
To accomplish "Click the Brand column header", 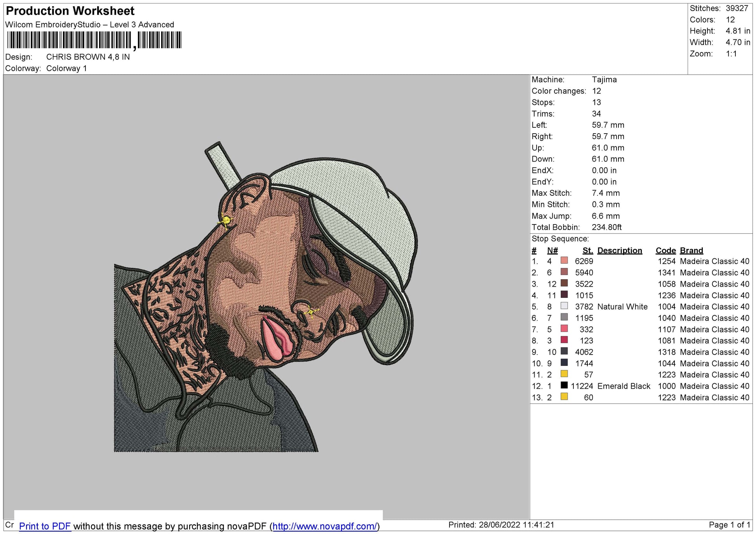I will pos(691,250).
